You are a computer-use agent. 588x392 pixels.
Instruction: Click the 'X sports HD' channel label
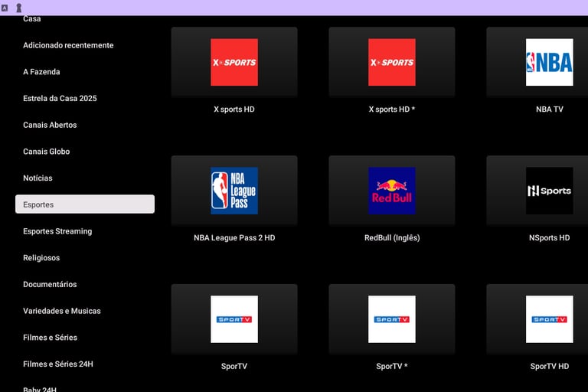click(x=234, y=109)
